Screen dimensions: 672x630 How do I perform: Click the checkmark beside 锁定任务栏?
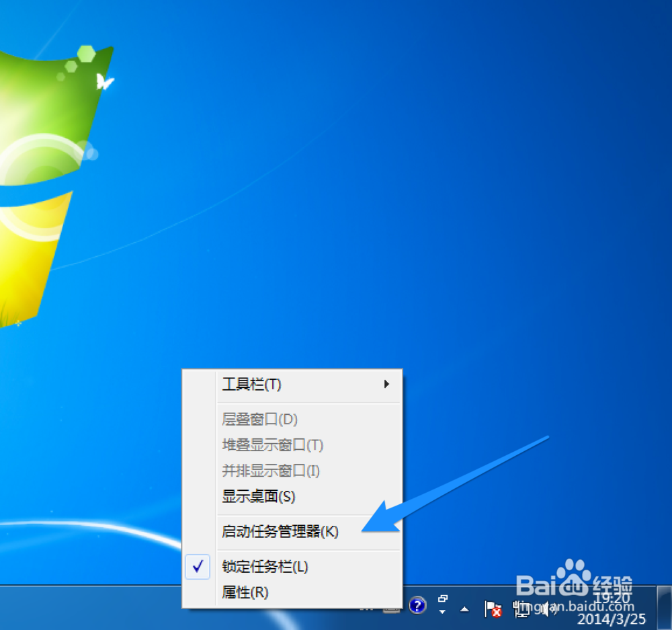pyautogui.click(x=198, y=567)
